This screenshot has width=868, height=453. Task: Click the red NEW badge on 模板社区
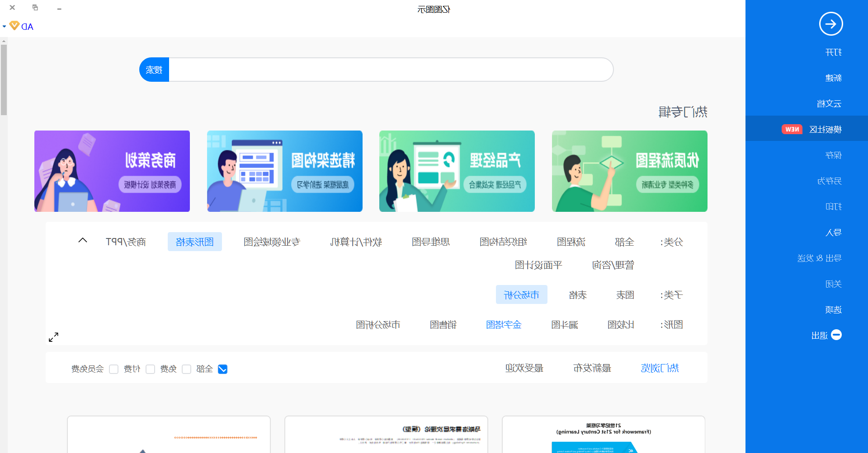pyautogui.click(x=792, y=130)
